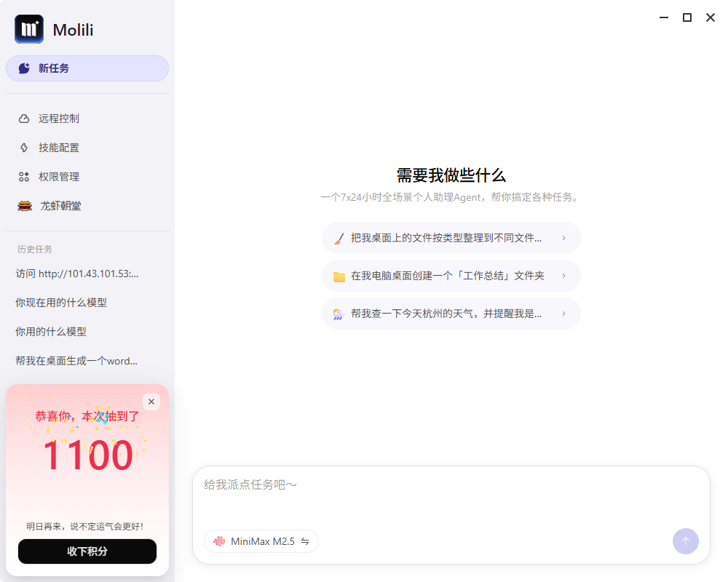Click the Molili logo icon

click(29, 29)
